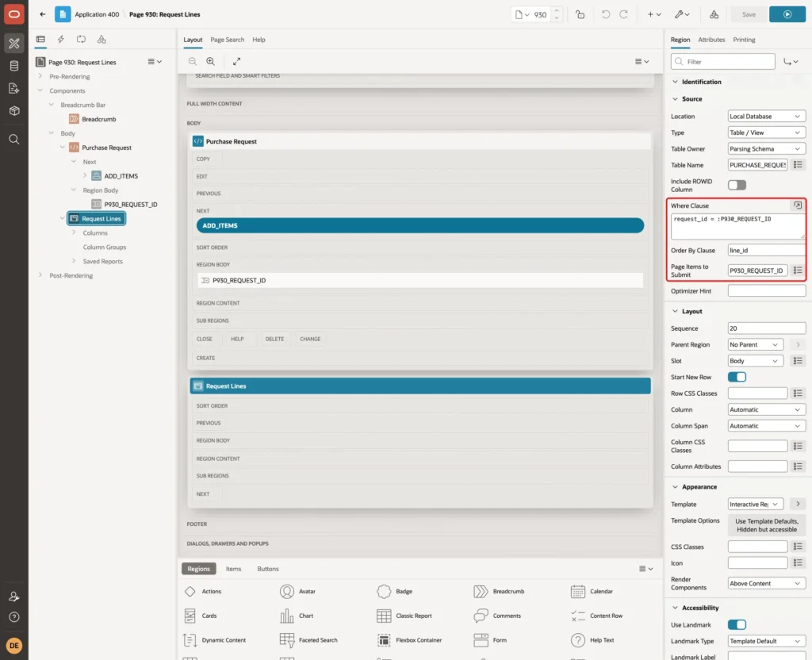The width and height of the screenshot is (812, 660).
Task: Open Parent Region dropdown
Action: pos(755,344)
